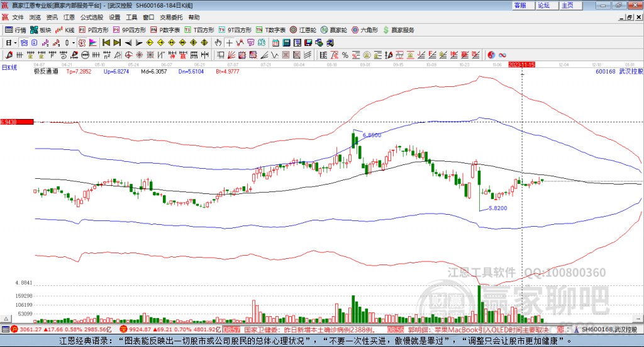The height and width of the screenshot is (347, 644).
Task: Open the 文件 menu
Action: (18, 17)
